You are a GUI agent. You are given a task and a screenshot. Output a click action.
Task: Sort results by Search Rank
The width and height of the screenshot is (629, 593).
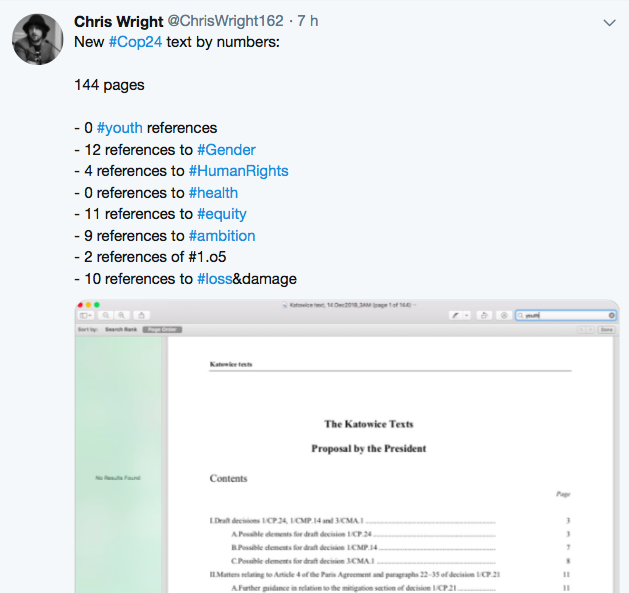click(x=121, y=329)
